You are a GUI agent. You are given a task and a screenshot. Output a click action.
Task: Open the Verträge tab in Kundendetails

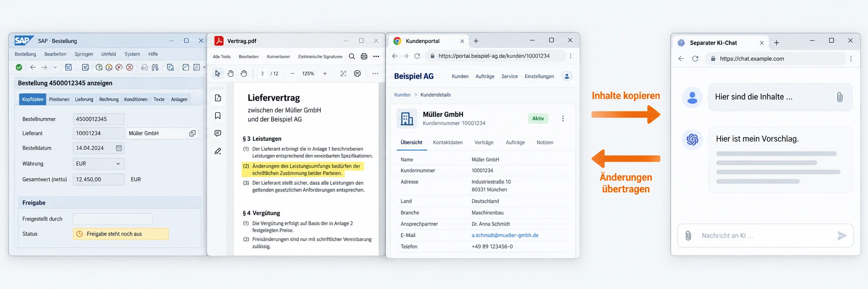(x=484, y=143)
